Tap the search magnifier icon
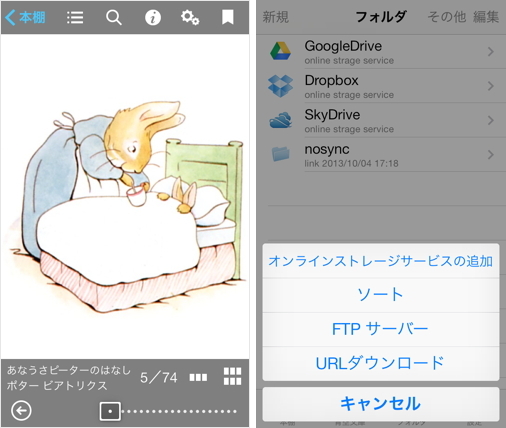This screenshot has width=506, height=428. (x=114, y=17)
